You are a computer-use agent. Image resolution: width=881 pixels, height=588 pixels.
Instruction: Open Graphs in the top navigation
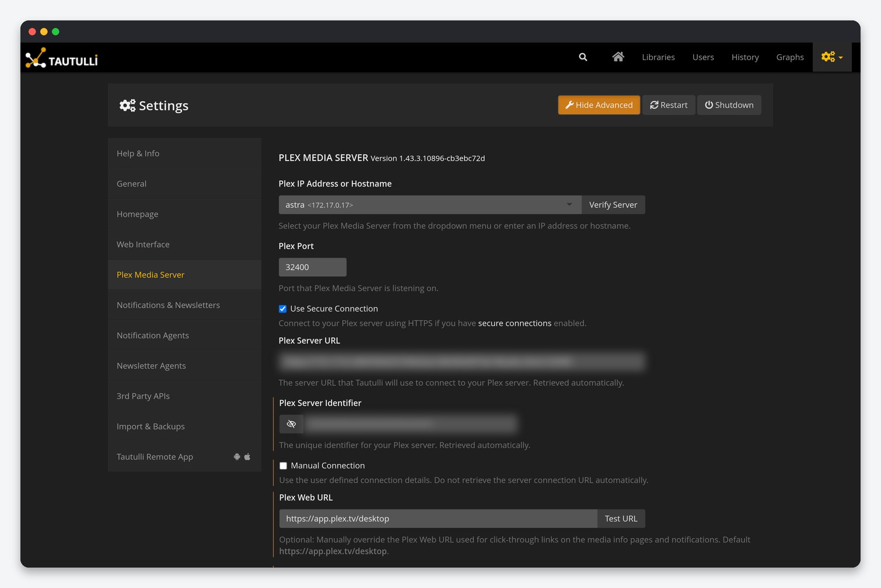[x=790, y=57]
